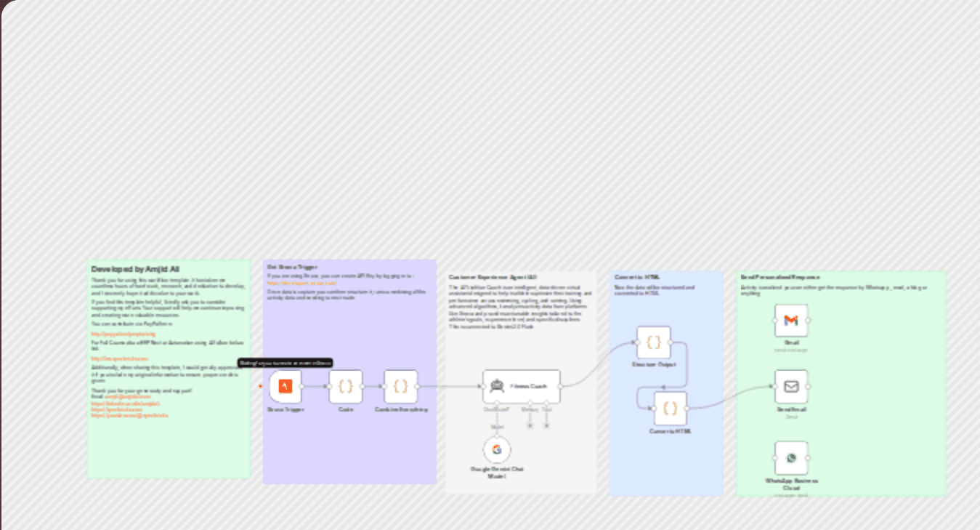Select the Google Gemini Chat Model node
The image size is (980, 530).
tap(497, 449)
